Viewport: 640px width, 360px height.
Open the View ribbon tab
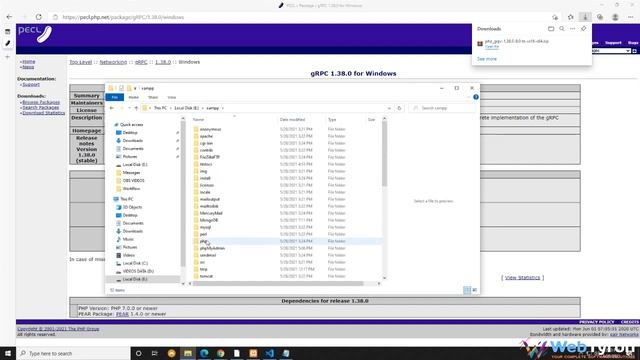171,97
